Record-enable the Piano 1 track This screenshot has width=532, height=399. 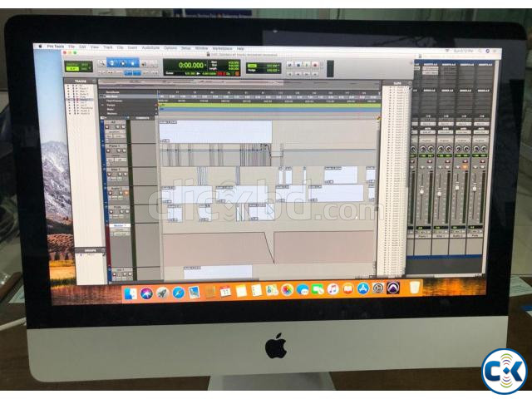point(108,150)
